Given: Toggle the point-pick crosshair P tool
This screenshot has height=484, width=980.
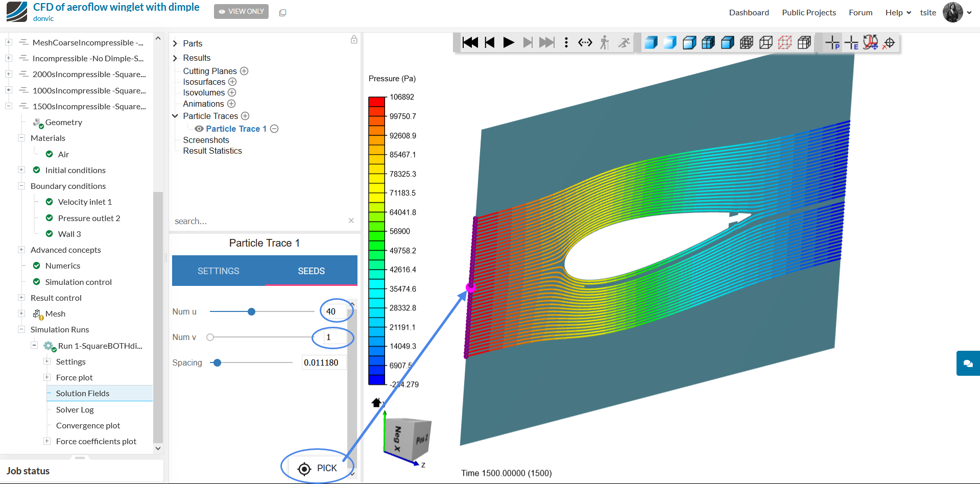Looking at the screenshot, I should click(x=832, y=43).
